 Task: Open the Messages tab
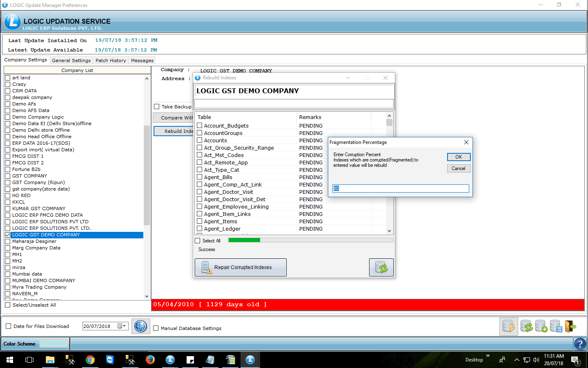142,61
